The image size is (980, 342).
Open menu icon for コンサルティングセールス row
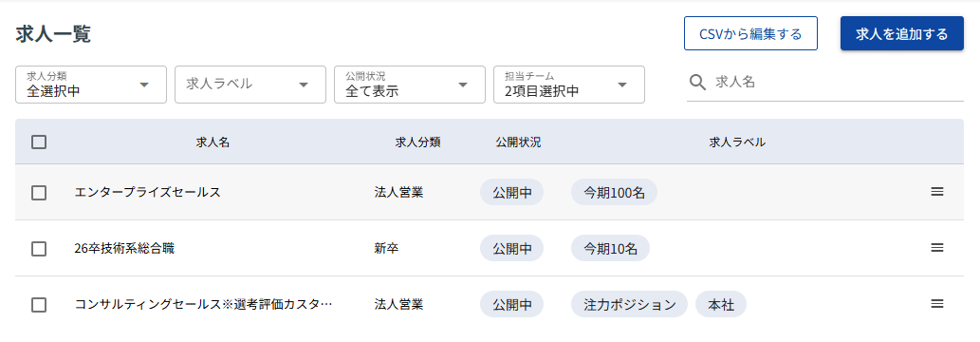tap(937, 304)
